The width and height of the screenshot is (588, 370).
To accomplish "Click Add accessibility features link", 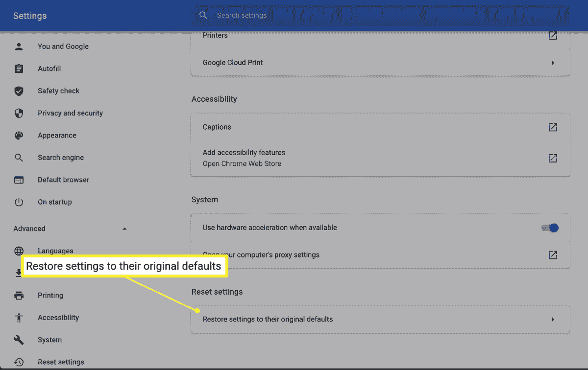I will 244,152.
